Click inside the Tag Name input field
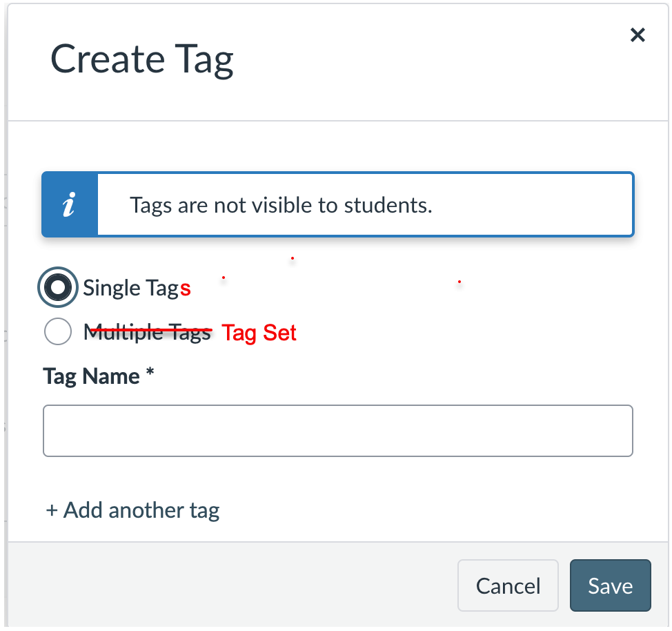The height and width of the screenshot is (631, 672). 337,430
